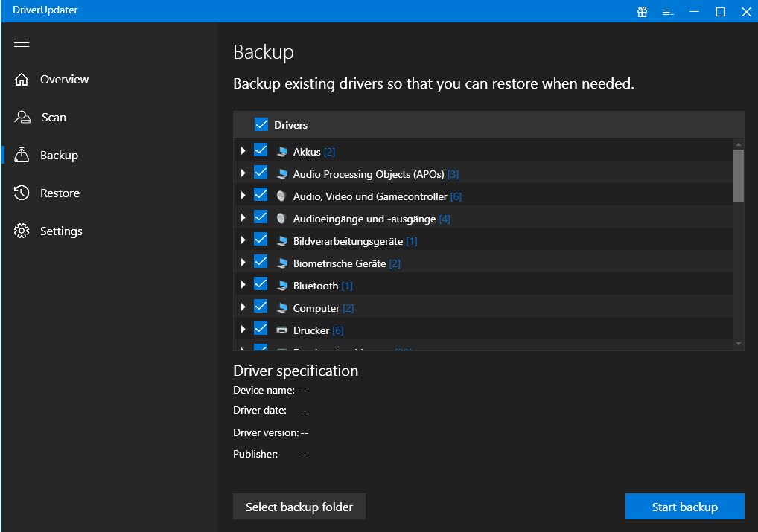The image size is (758, 532).
Task: Select the Biometrische Geräte [2] label
Action: [347, 263]
